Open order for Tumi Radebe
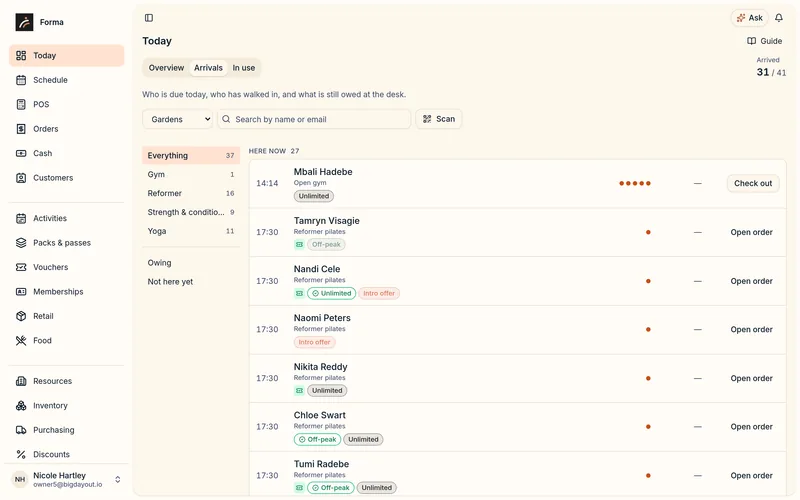 coord(751,476)
